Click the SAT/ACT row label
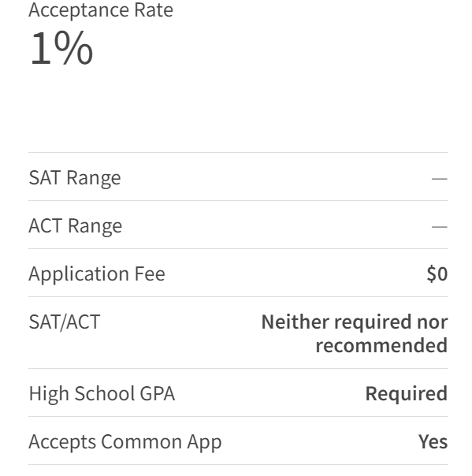The height and width of the screenshot is (476, 472). coord(65,322)
